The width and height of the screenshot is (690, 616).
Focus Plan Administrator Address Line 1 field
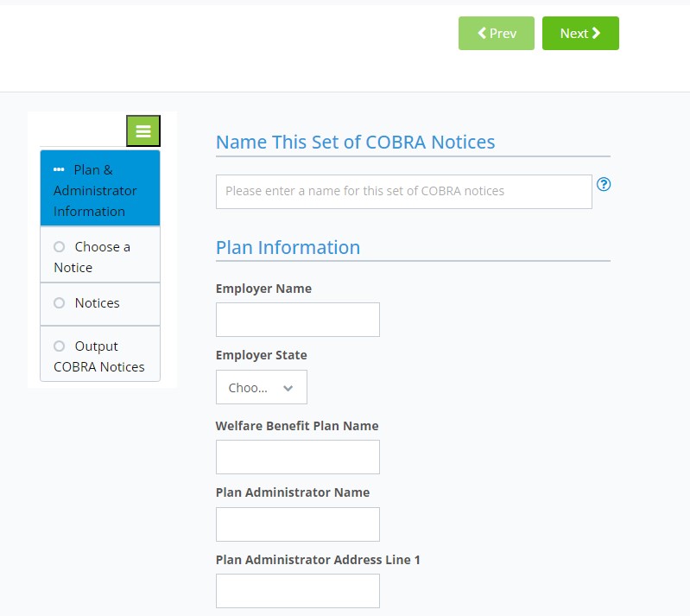click(x=297, y=591)
